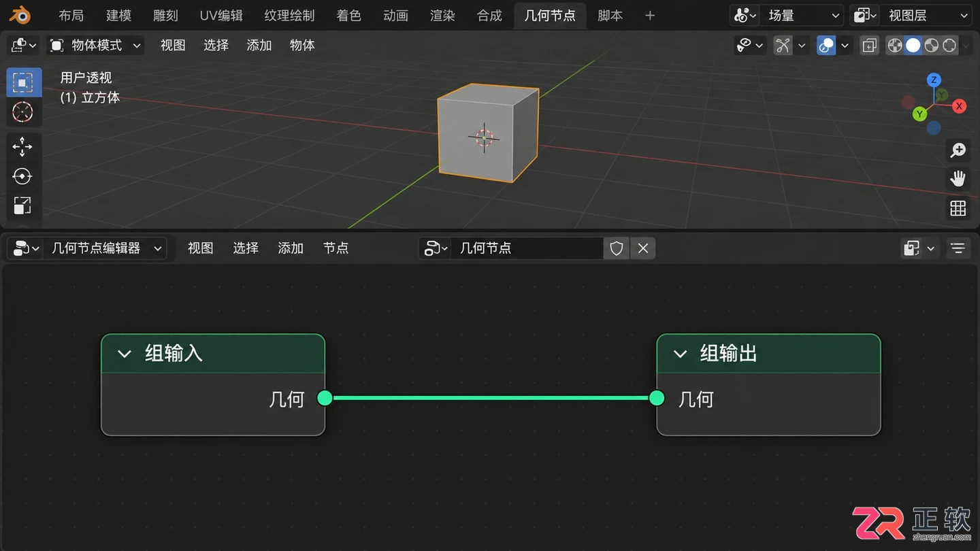Browse node trees beside the 几何节点 name
The height and width of the screenshot is (551, 980).
pyautogui.click(x=435, y=248)
